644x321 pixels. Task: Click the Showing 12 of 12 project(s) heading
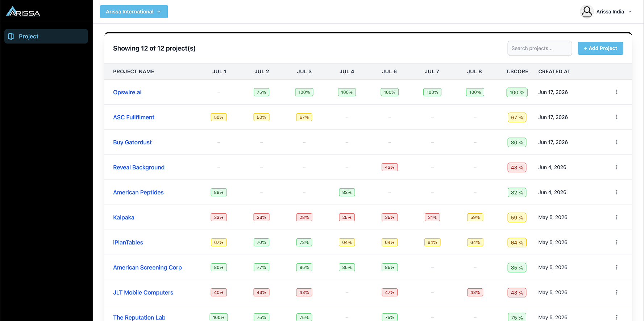click(x=154, y=48)
